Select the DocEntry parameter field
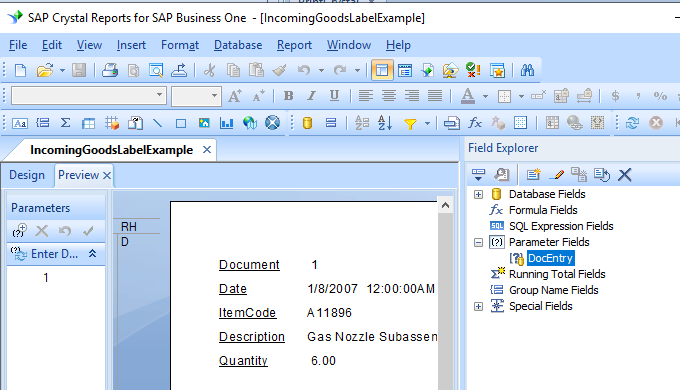 (550, 258)
